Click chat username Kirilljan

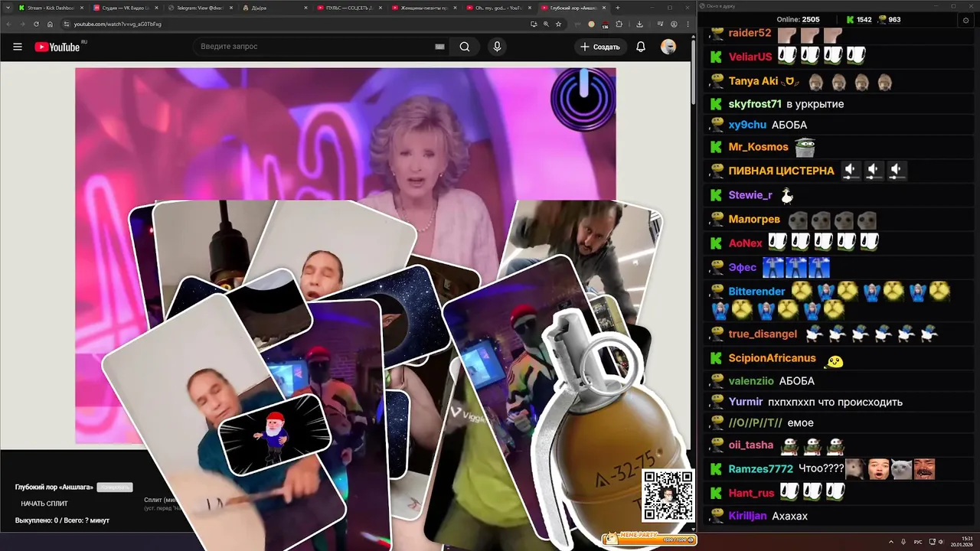pos(747,516)
